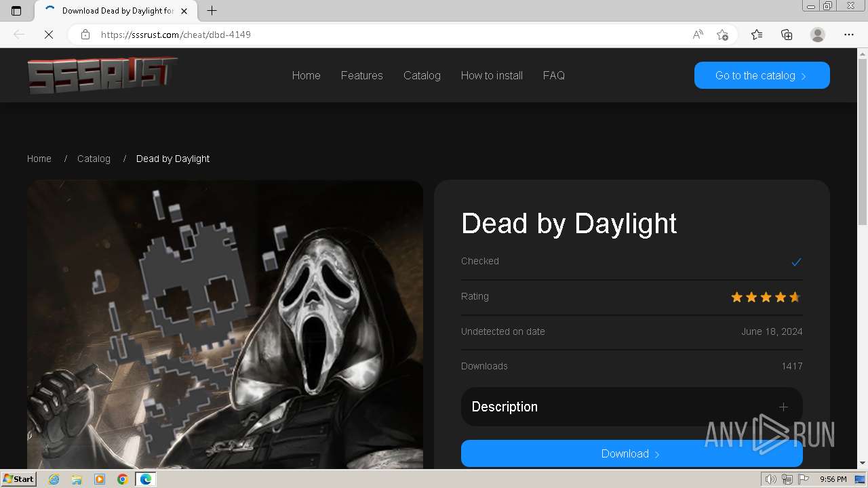
Task: Open a new browser tab
Action: click(212, 11)
